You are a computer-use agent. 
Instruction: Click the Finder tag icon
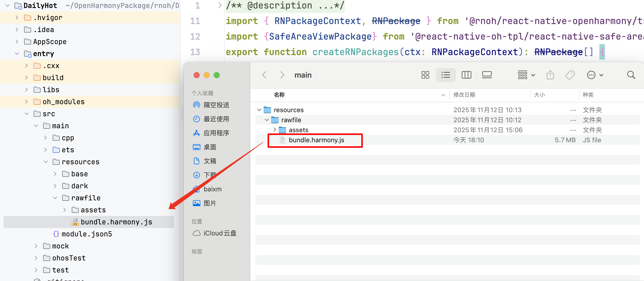click(x=570, y=75)
